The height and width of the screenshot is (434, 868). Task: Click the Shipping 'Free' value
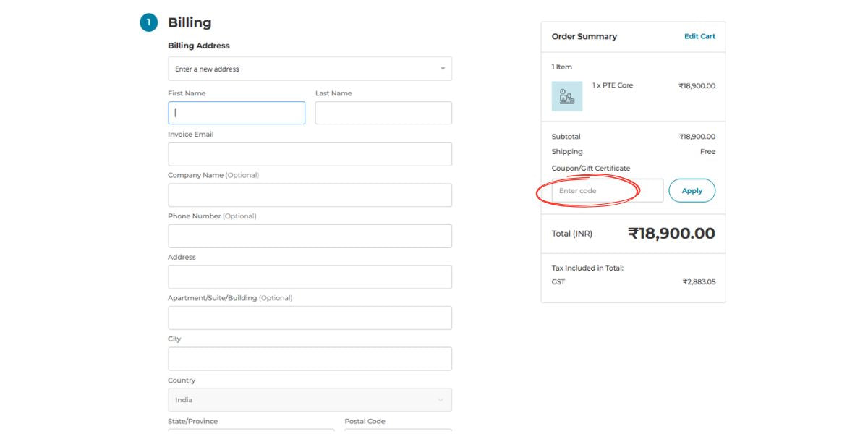click(x=707, y=152)
